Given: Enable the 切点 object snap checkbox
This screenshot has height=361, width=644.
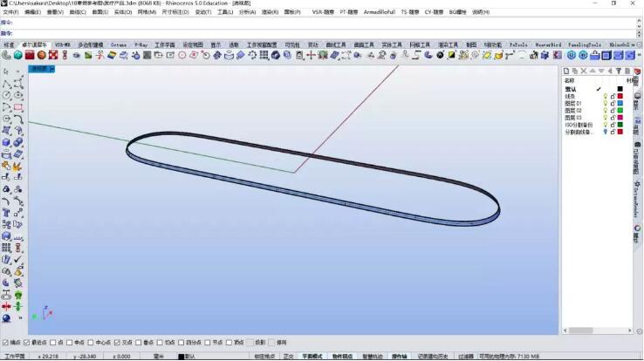Looking at the screenshot, I should [x=160, y=343].
